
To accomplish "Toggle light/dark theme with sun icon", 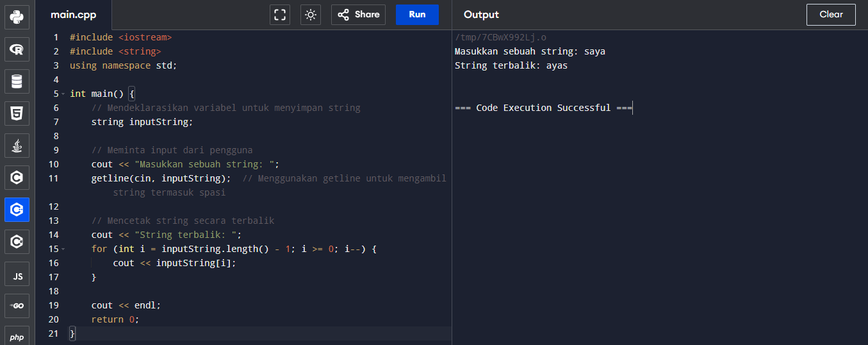I will (x=311, y=15).
